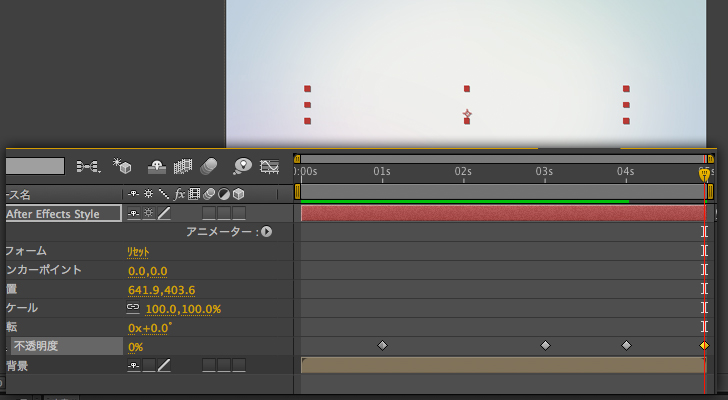Enable motion blur on 背景 layer
Viewport: 728px width, 400px height.
pyautogui.click(x=209, y=365)
